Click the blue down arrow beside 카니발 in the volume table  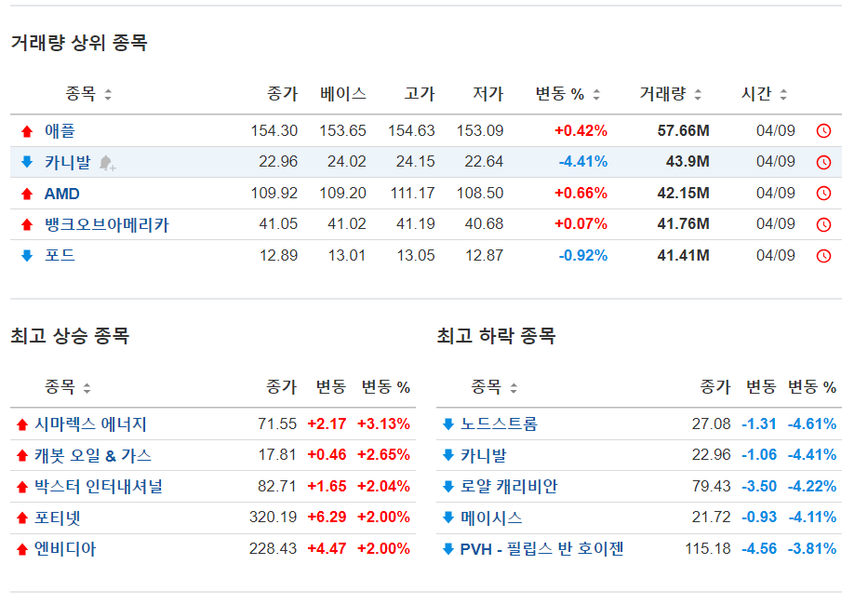(27, 162)
